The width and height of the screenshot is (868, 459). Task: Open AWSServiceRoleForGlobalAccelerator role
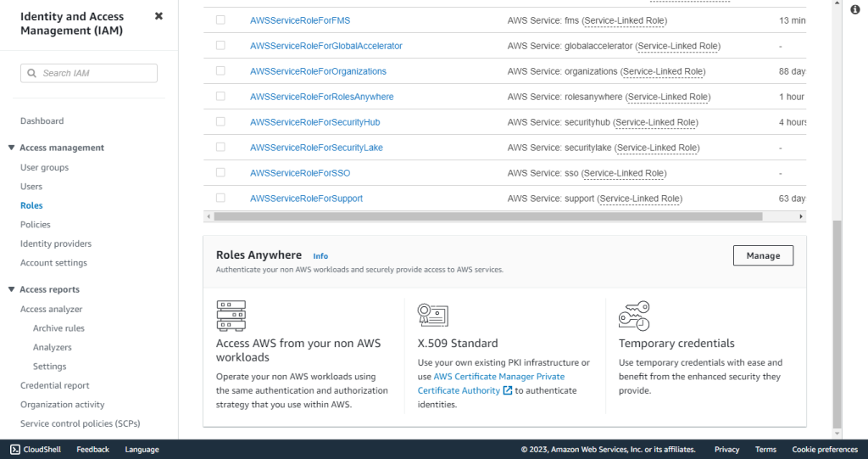click(x=326, y=46)
